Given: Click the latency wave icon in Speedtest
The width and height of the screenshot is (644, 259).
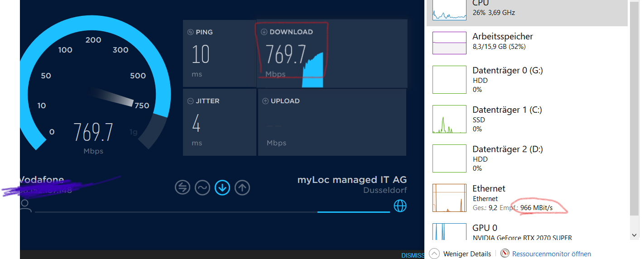Looking at the screenshot, I should click(x=202, y=187).
